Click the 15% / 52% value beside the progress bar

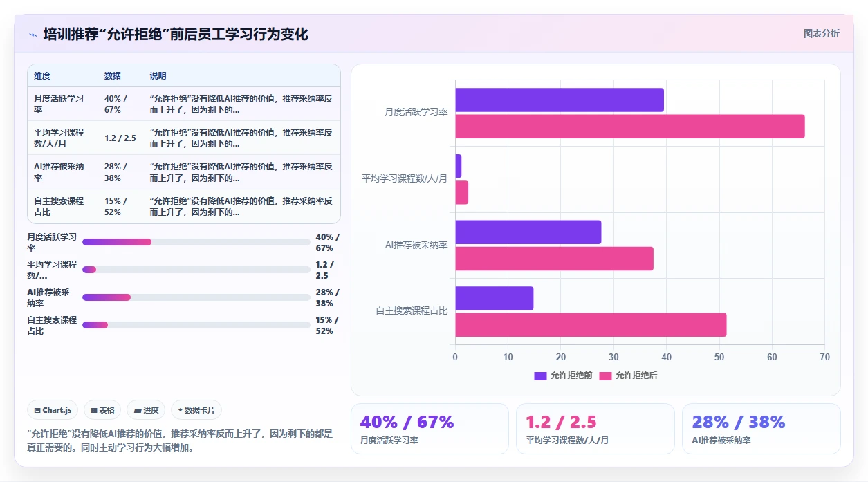click(x=326, y=325)
